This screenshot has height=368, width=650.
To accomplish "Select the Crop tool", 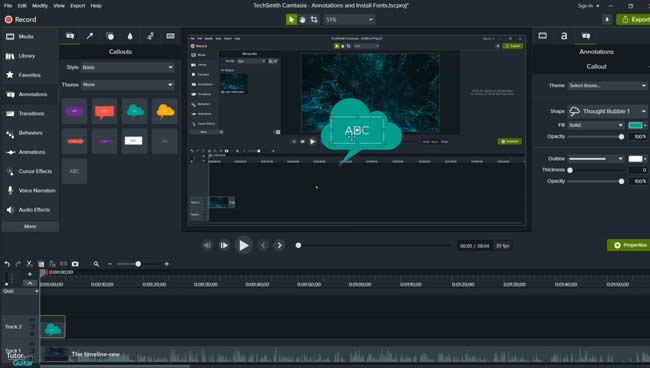I will (314, 19).
